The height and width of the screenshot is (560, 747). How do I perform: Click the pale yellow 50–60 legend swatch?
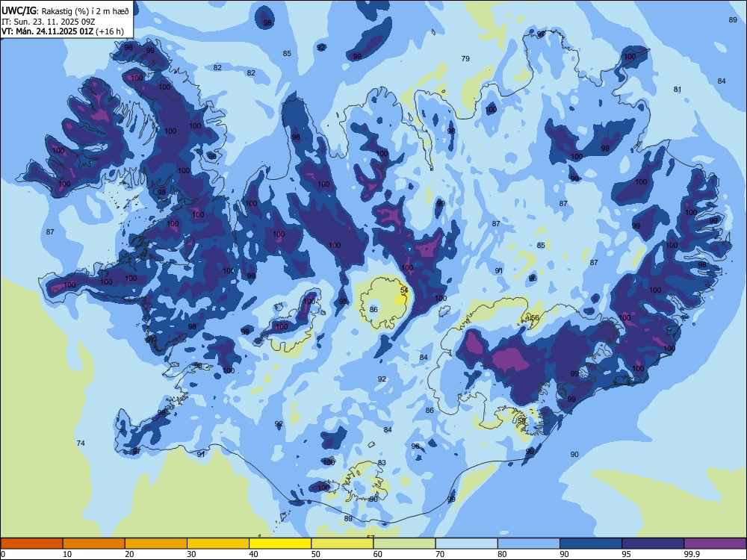pyautogui.click(x=342, y=544)
